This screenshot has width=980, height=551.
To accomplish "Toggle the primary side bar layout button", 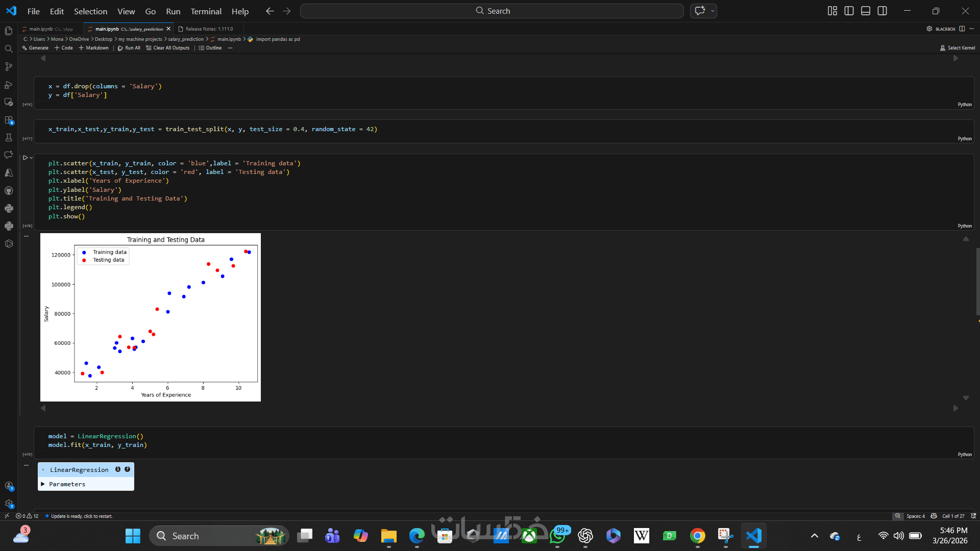I will 849,11.
